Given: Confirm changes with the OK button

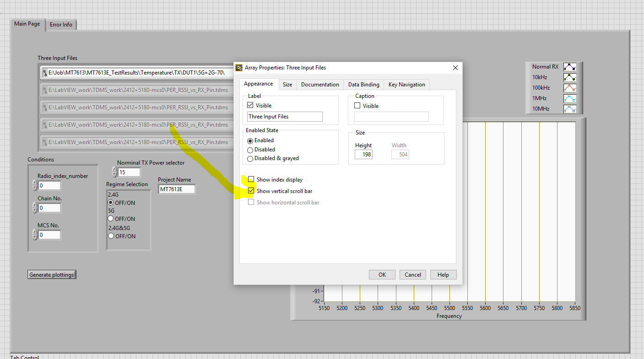Looking at the screenshot, I should (382, 274).
